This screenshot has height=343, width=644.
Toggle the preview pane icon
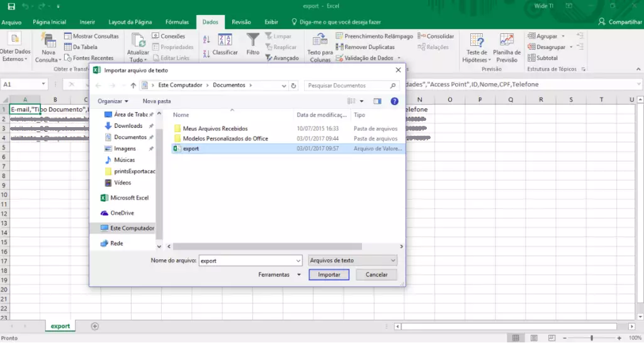coord(377,101)
